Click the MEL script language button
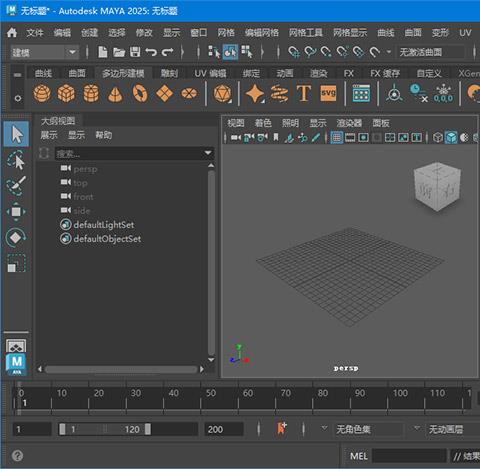Screen dimensions: 480x469 click(359, 456)
